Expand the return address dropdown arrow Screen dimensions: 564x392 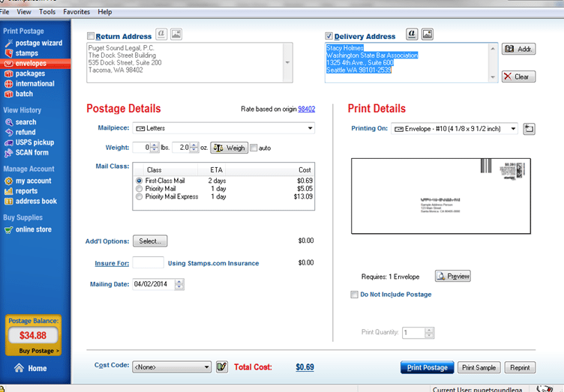tap(287, 62)
